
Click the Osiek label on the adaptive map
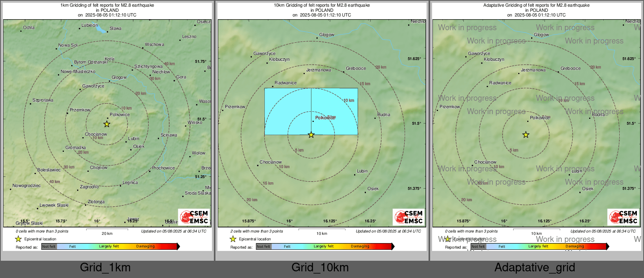(x=588, y=189)
